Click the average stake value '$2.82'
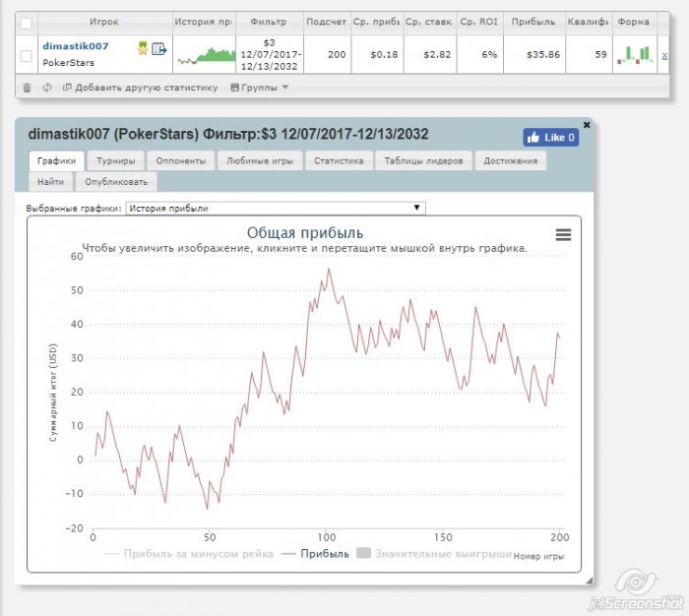 coord(437,55)
